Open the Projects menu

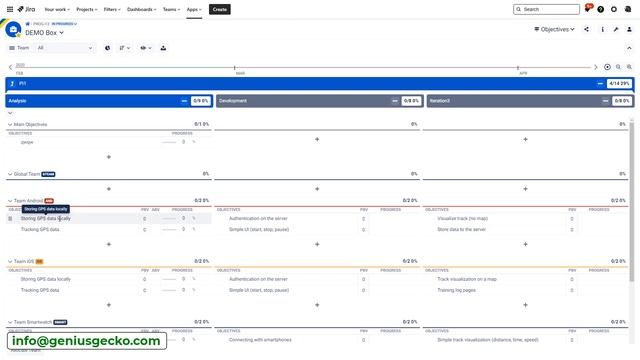coord(87,9)
